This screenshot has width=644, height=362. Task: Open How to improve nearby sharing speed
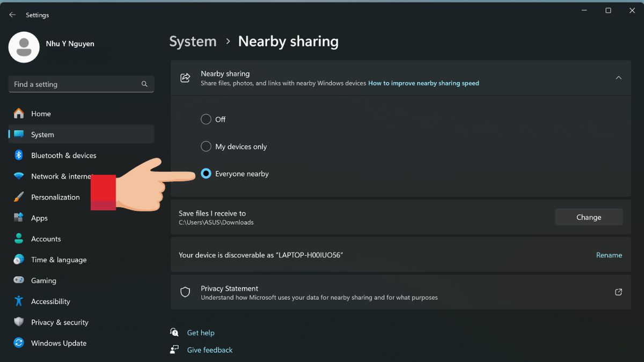pos(423,83)
